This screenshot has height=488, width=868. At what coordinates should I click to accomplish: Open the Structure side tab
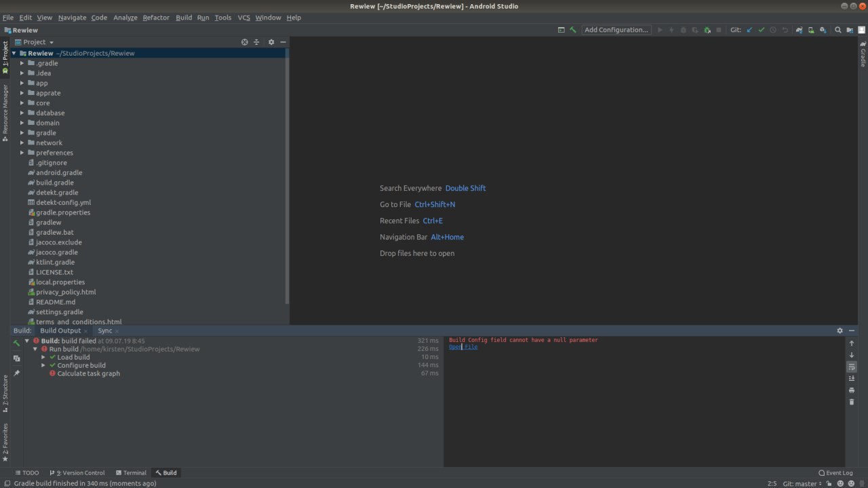(5, 394)
